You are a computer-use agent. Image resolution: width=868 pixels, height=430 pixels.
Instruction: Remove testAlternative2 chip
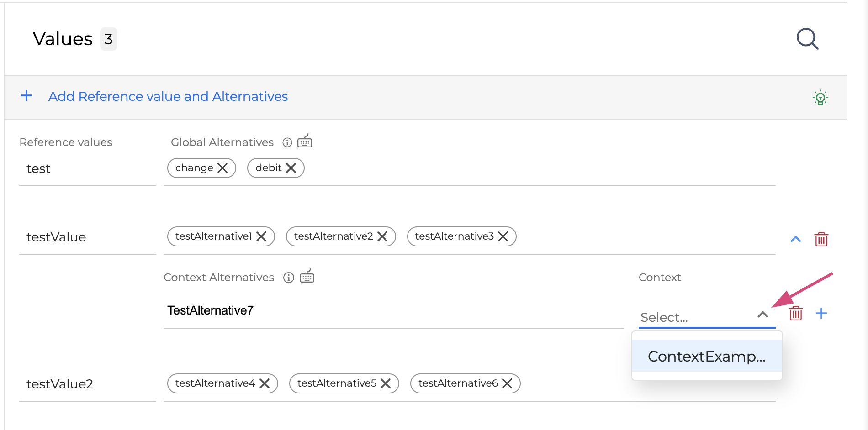click(x=382, y=236)
